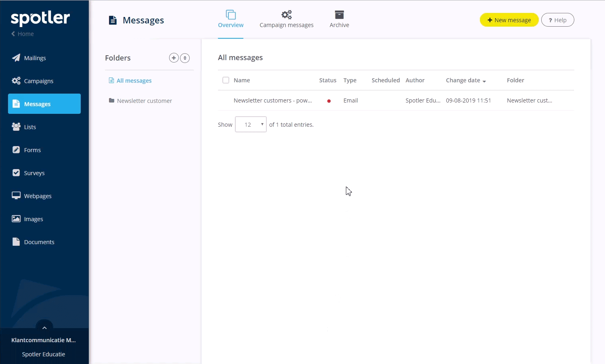
Task: Select the Newsletter customer folder
Action: coord(144,101)
